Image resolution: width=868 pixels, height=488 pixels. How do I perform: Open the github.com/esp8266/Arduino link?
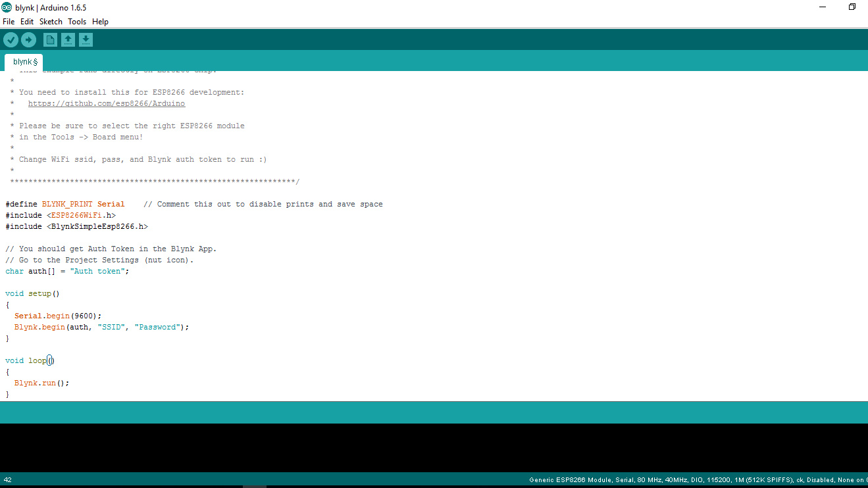(x=107, y=104)
